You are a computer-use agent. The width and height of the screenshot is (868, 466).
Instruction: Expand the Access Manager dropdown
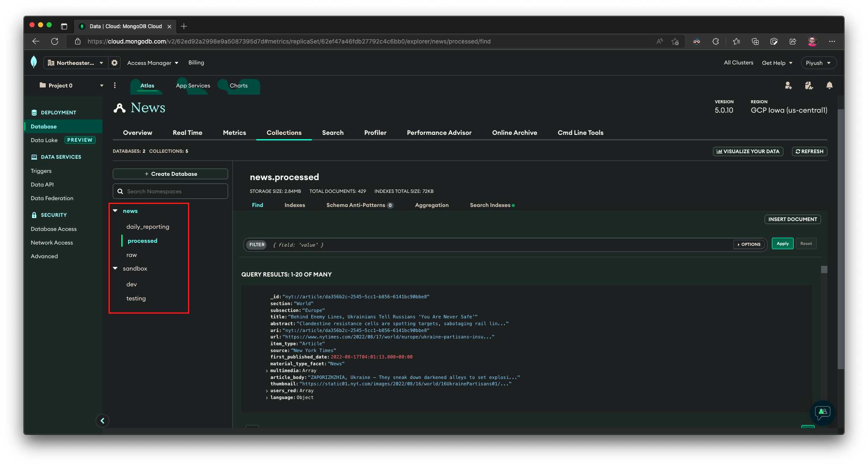pos(152,63)
